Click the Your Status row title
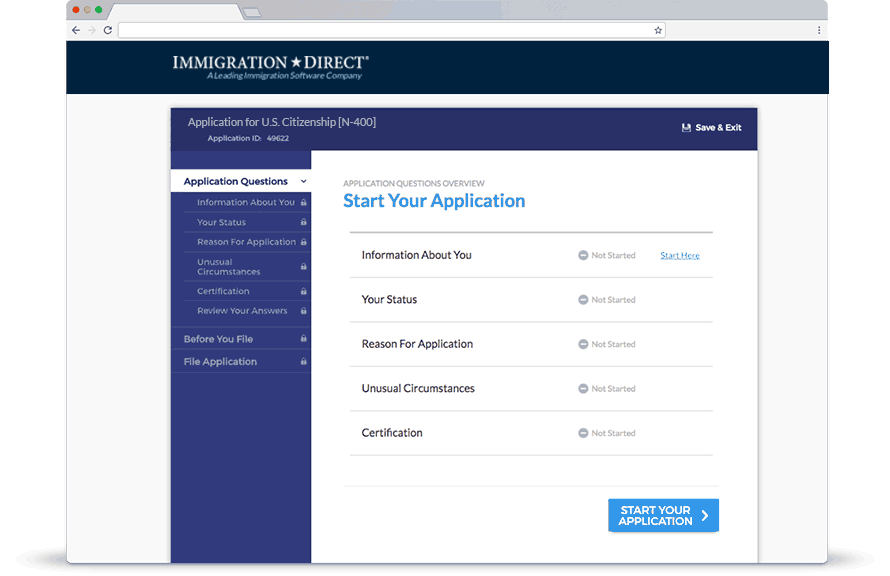The width and height of the screenshot is (890, 576). [x=389, y=300]
